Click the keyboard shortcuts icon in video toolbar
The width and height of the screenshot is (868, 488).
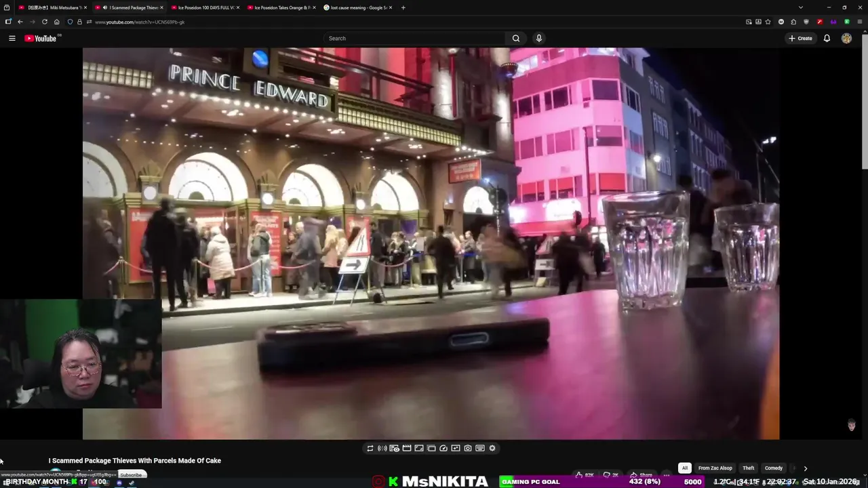[x=480, y=448]
